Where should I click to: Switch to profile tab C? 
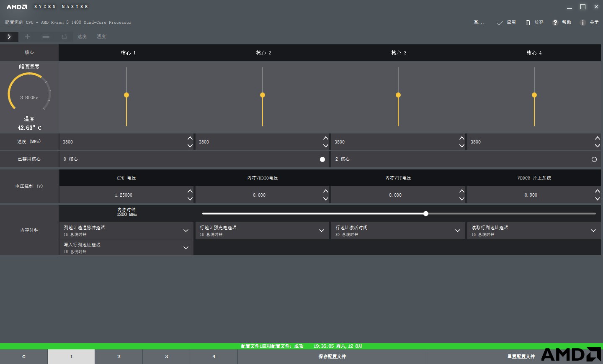pos(23,357)
